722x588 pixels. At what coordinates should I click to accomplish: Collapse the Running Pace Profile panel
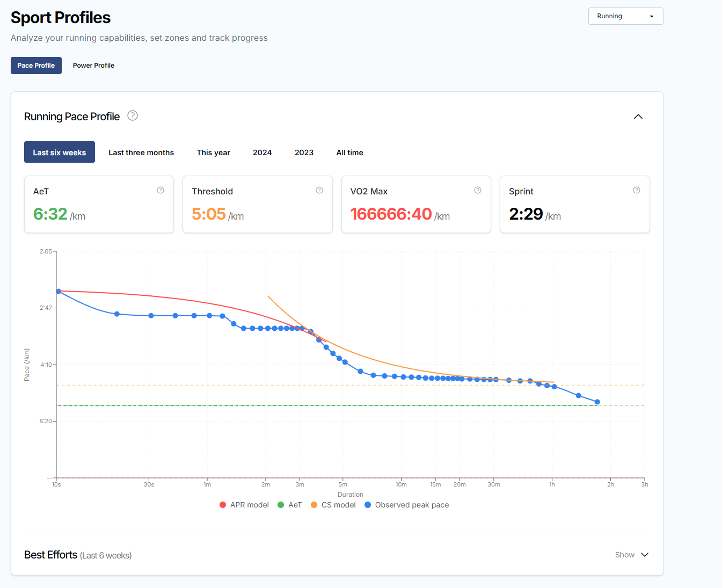[x=638, y=117]
